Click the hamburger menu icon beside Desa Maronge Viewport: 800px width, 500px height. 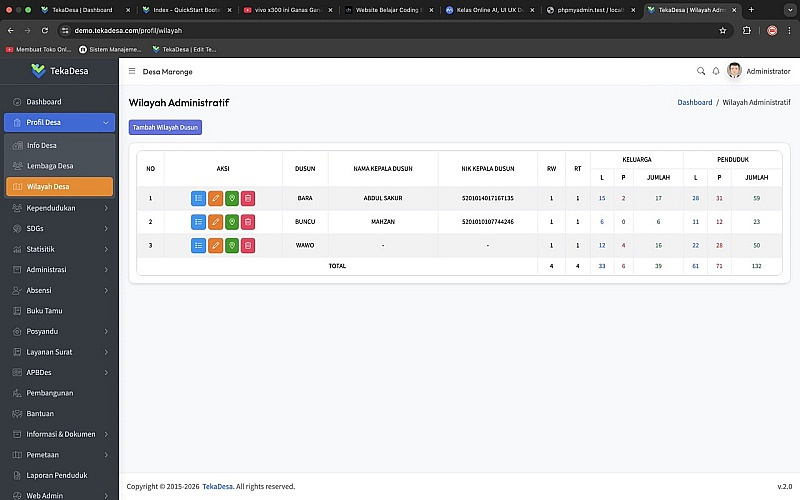click(x=132, y=72)
